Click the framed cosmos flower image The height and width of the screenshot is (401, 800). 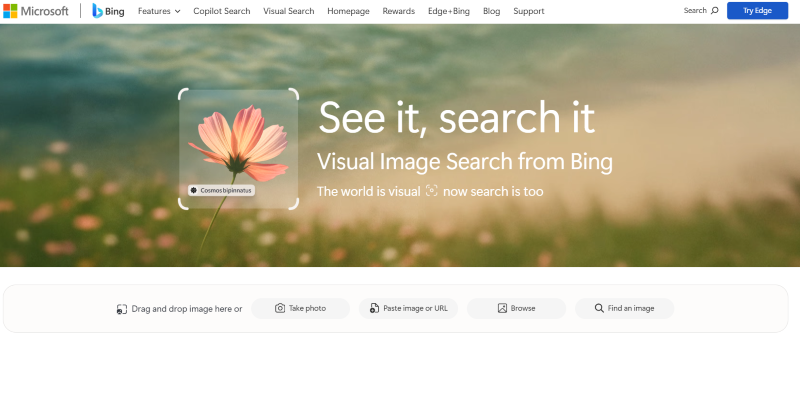click(x=238, y=149)
